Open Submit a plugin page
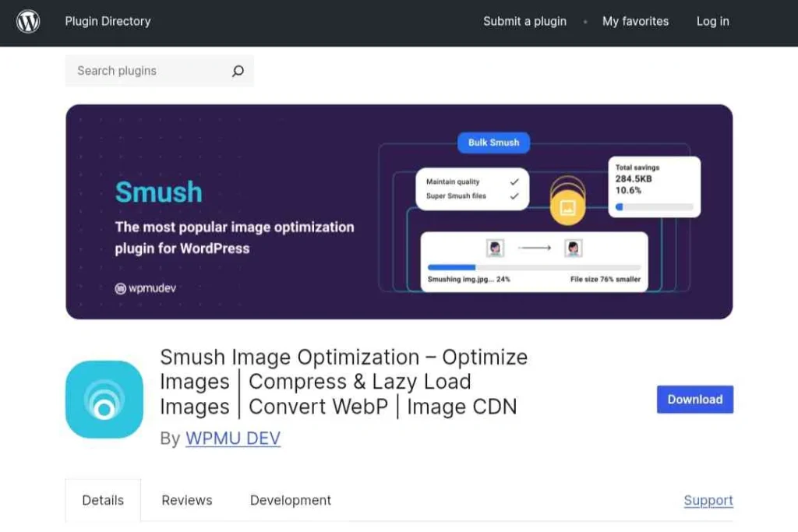The image size is (798, 532). (x=524, y=21)
